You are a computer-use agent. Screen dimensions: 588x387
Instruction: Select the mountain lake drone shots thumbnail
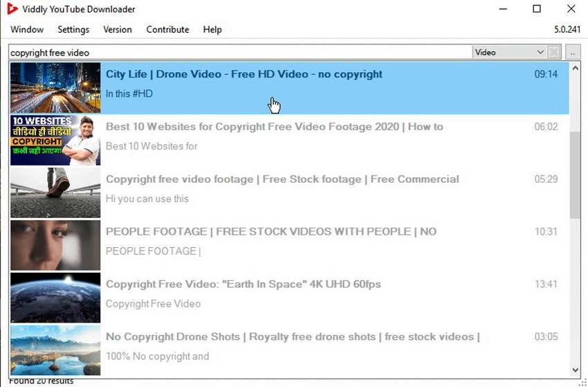[55, 350]
